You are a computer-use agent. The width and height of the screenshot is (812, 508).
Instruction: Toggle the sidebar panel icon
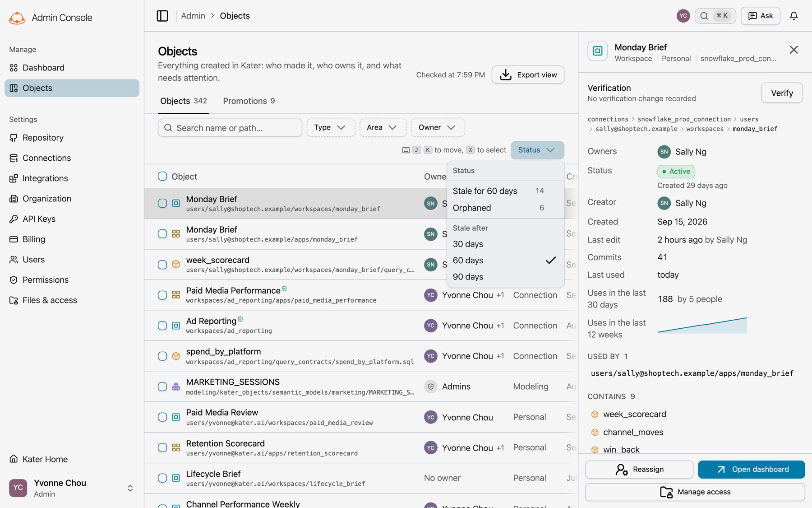[x=162, y=16]
